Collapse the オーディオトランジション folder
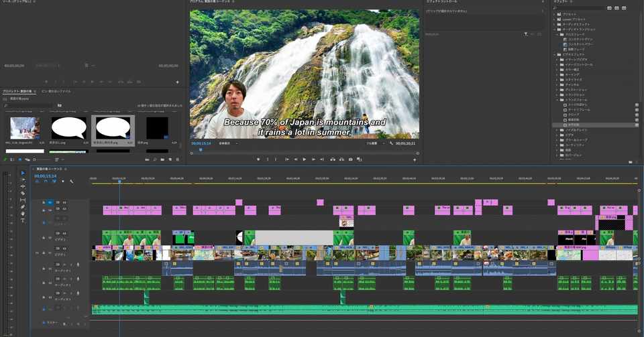This screenshot has width=644, height=337. coord(555,29)
